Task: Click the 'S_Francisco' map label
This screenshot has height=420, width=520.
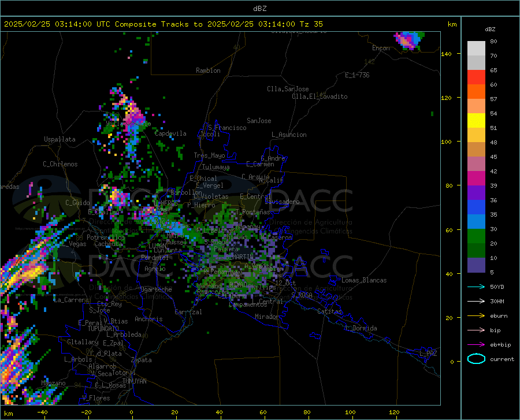Action: coord(227,128)
